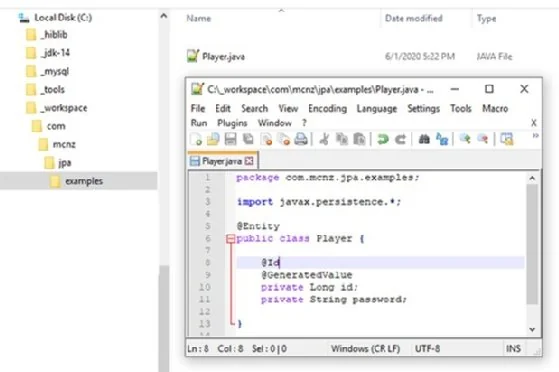Click the editor scrollbar down arrow
The image size is (559, 372).
532,330
